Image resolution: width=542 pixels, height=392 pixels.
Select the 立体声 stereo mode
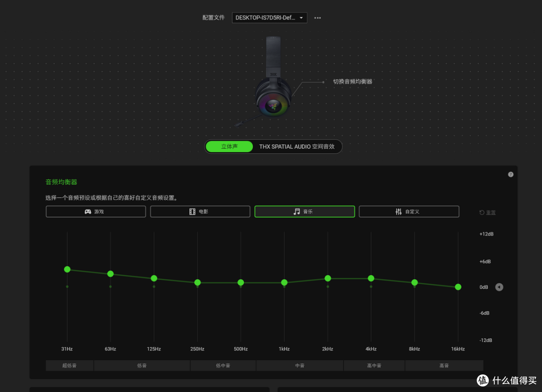coord(229,147)
